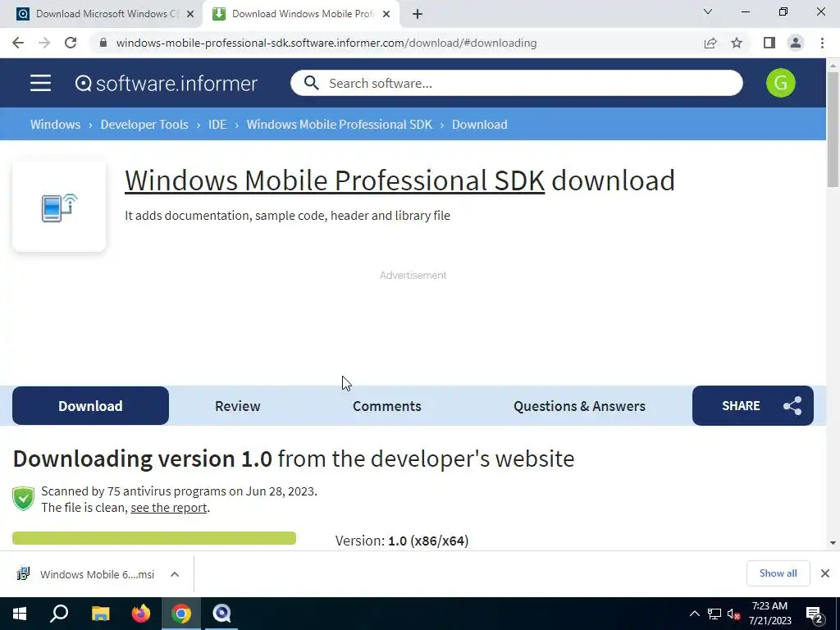The height and width of the screenshot is (630, 840).
Task: Open IDE breadcrumb link
Action: coord(217,125)
